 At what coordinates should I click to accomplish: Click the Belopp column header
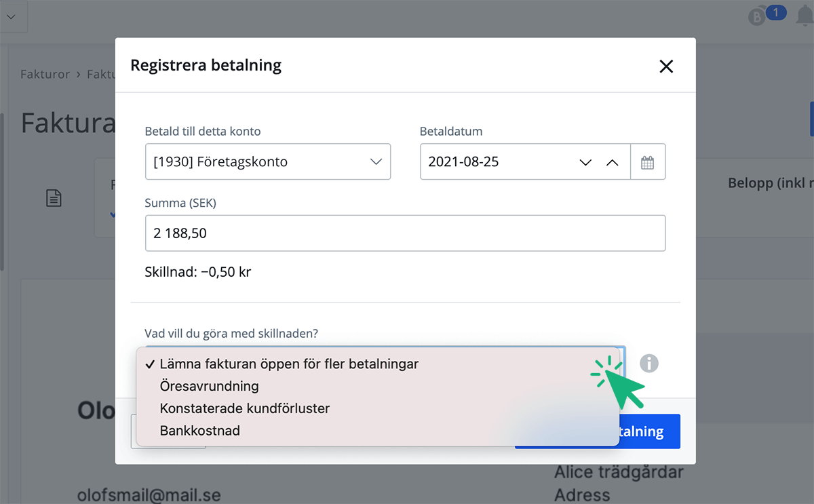[770, 183]
